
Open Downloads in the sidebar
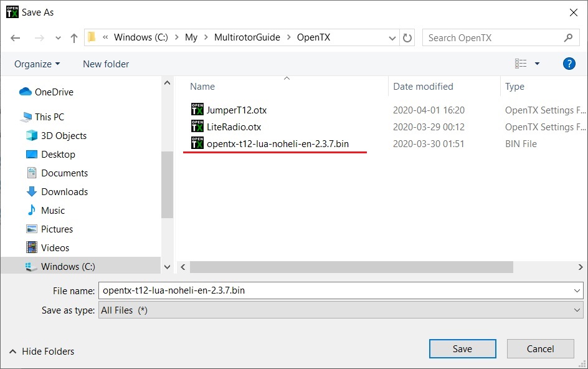point(57,192)
